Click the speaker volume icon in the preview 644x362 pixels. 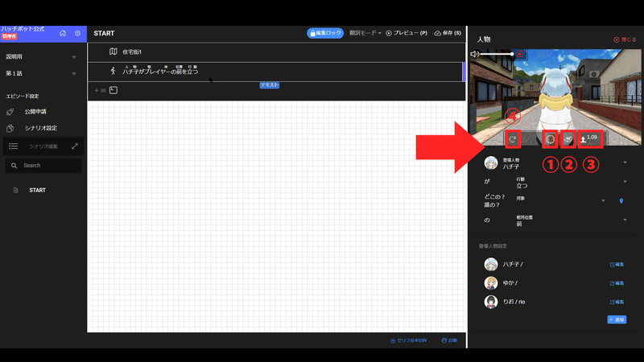click(475, 54)
